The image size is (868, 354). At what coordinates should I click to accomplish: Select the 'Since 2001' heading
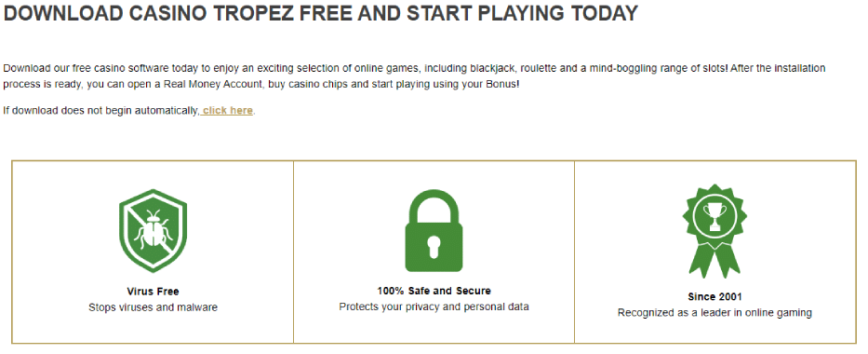[714, 297]
